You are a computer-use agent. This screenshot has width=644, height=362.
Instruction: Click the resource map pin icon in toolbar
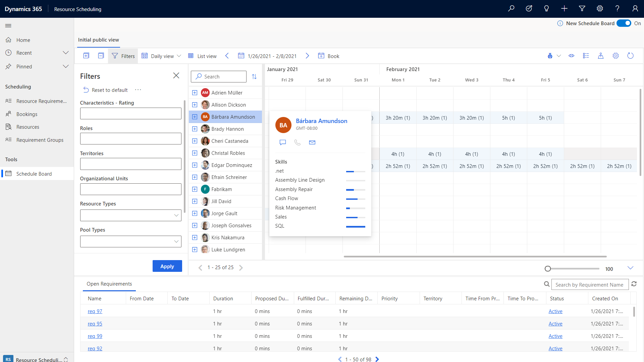point(601,56)
